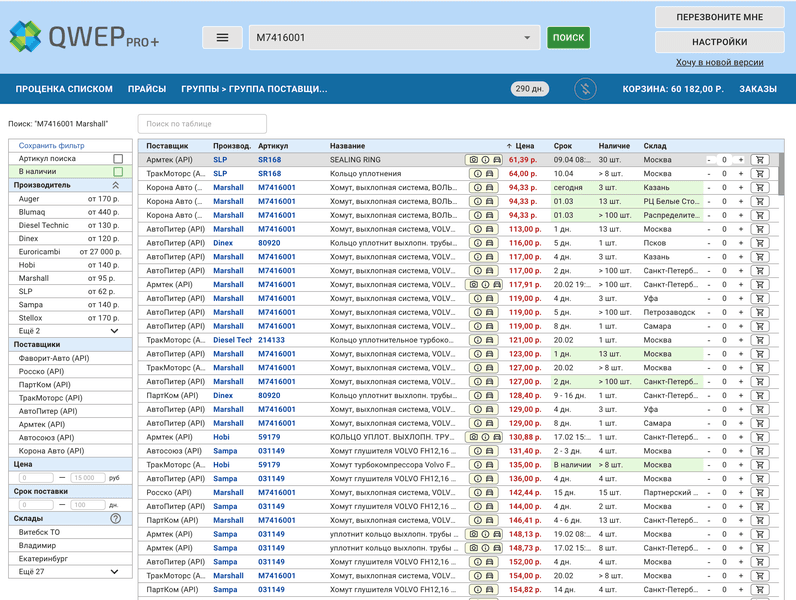The width and height of the screenshot is (796, 600).
Task: Focus Поиск по таблице field
Action: tap(202, 124)
